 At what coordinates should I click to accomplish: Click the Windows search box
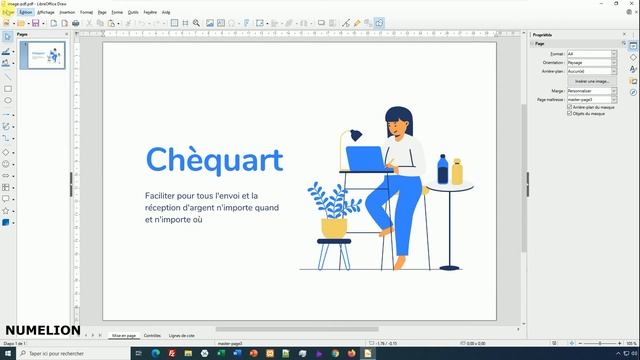coord(73,353)
